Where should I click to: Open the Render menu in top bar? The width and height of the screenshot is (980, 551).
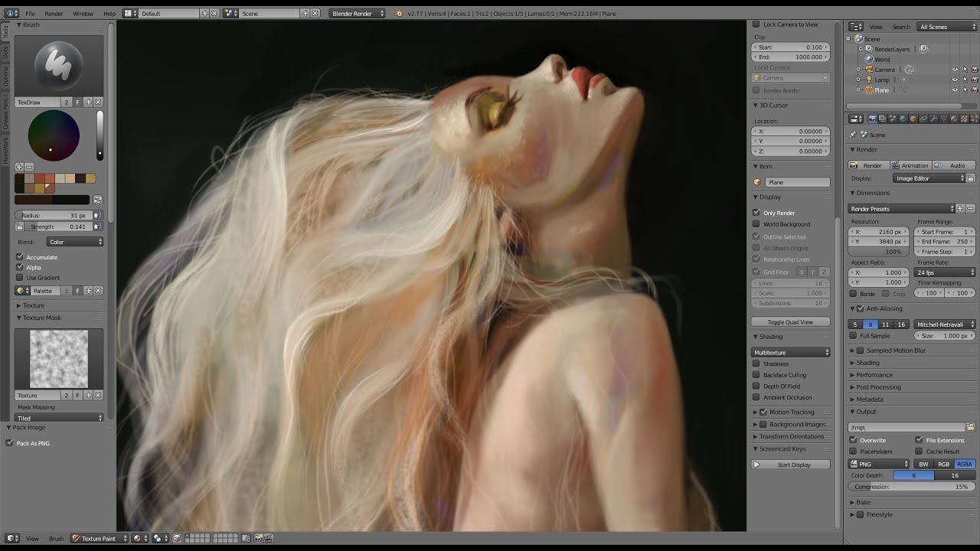(54, 14)
